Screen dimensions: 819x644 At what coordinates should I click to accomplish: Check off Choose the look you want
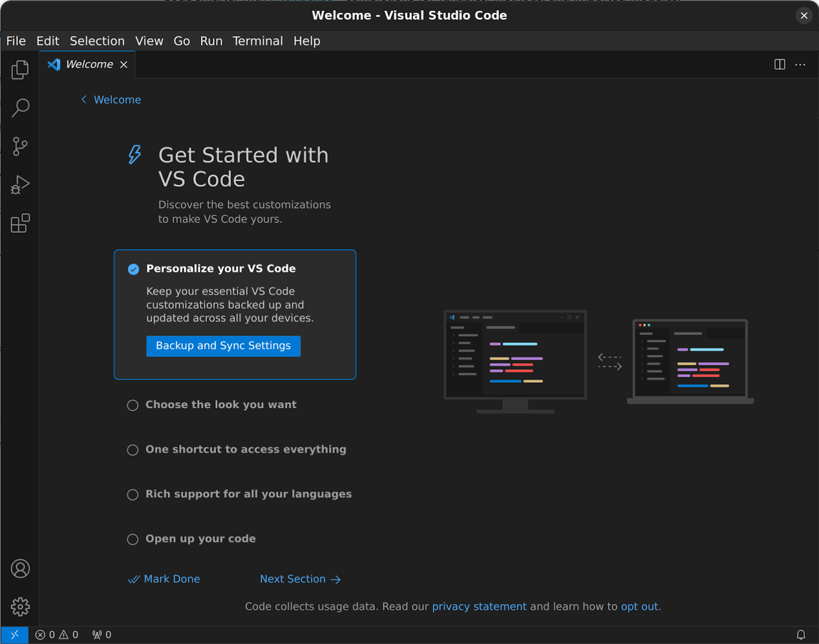(x=132, y=405)
